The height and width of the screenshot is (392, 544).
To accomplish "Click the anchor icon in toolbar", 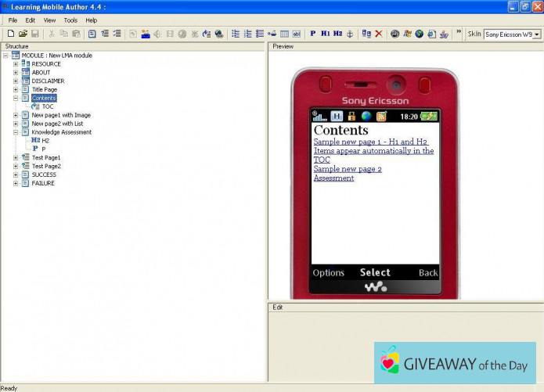I will (x=350, y=34).
